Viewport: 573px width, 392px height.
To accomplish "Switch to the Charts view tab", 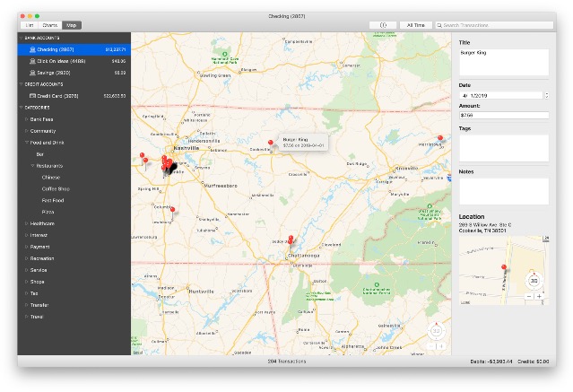I will (50, 25).
